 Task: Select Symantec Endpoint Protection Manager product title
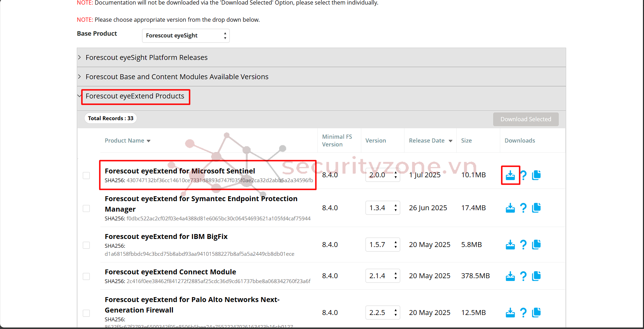tap(201, 204)
